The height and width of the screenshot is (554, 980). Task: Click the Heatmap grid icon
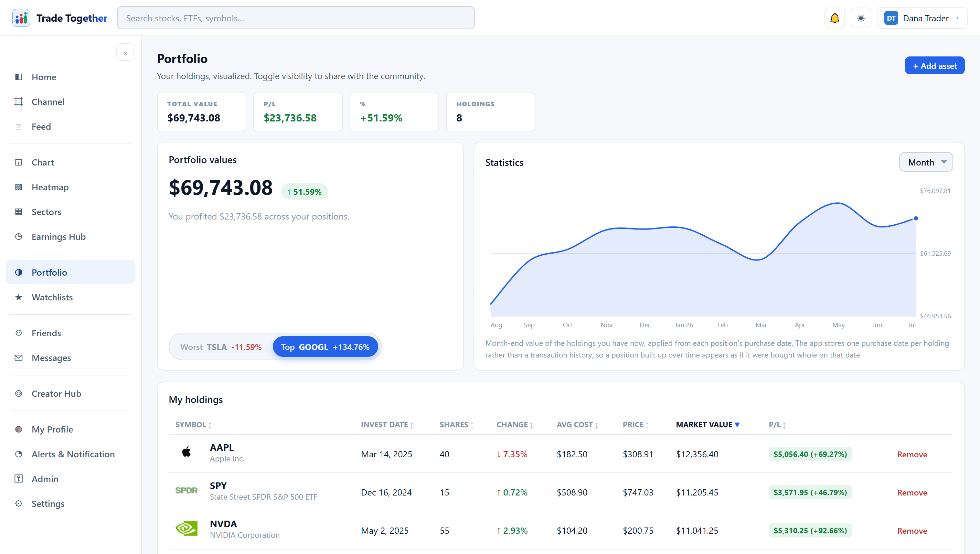tap(19, 187)
